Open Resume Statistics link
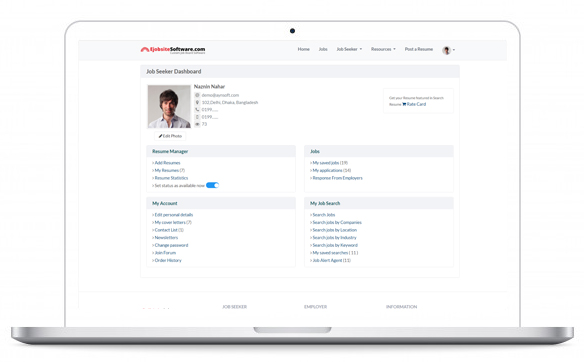This screenshot has height=362, width=584. 171,178
